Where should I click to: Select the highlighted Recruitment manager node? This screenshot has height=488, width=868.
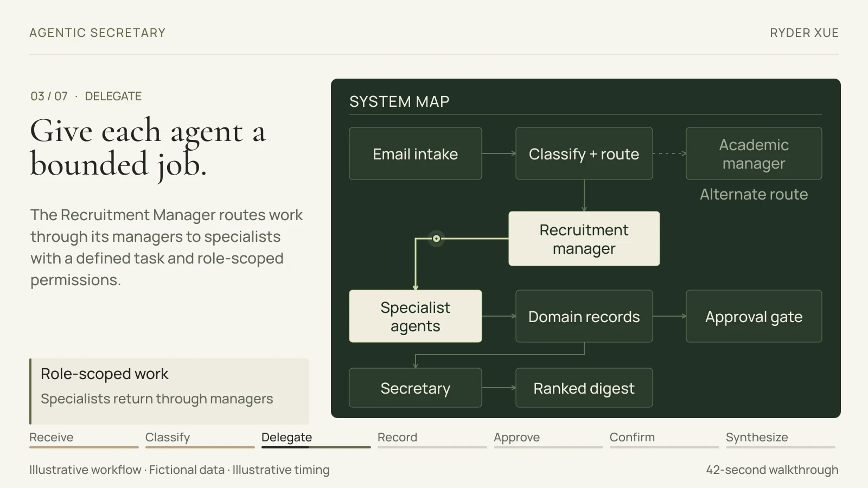click(584, 239)
